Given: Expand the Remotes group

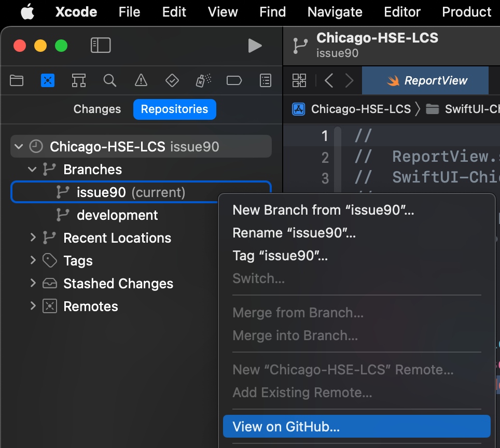Looking at the screenshot, I should [x=33, y=306].
